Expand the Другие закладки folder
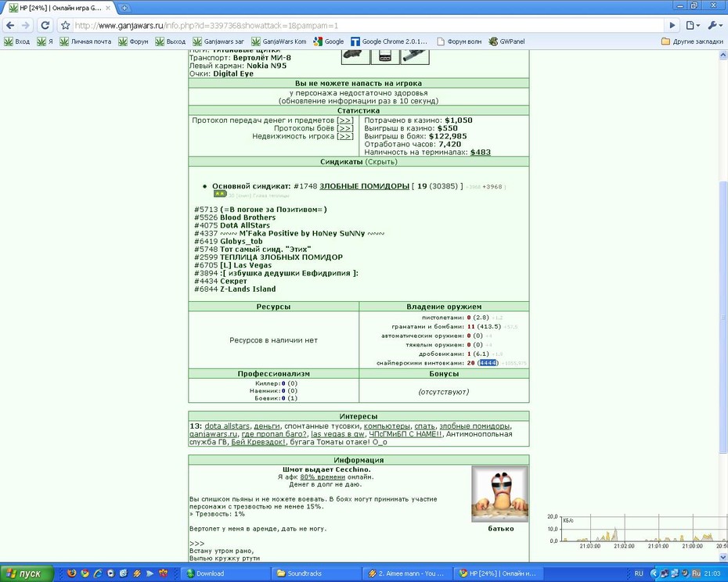 [692, 41]
